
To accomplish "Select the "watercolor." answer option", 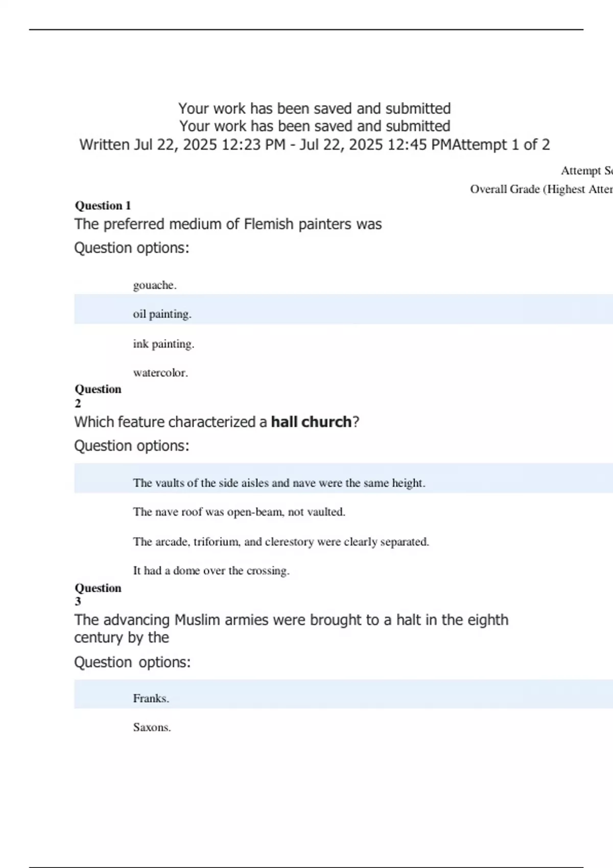I will point(160,373).
